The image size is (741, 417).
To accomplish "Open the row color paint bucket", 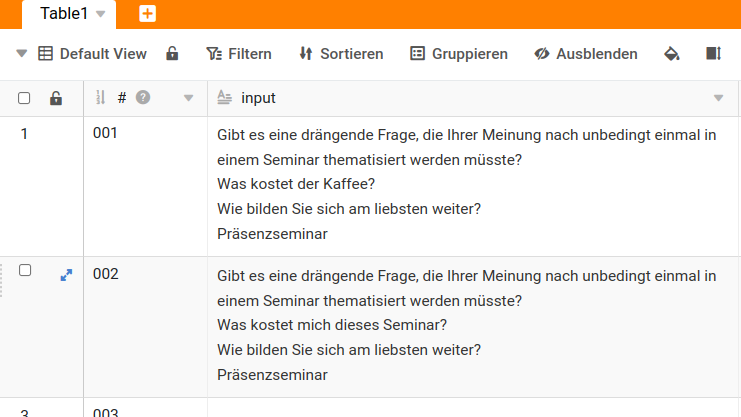I will (672, 54).
